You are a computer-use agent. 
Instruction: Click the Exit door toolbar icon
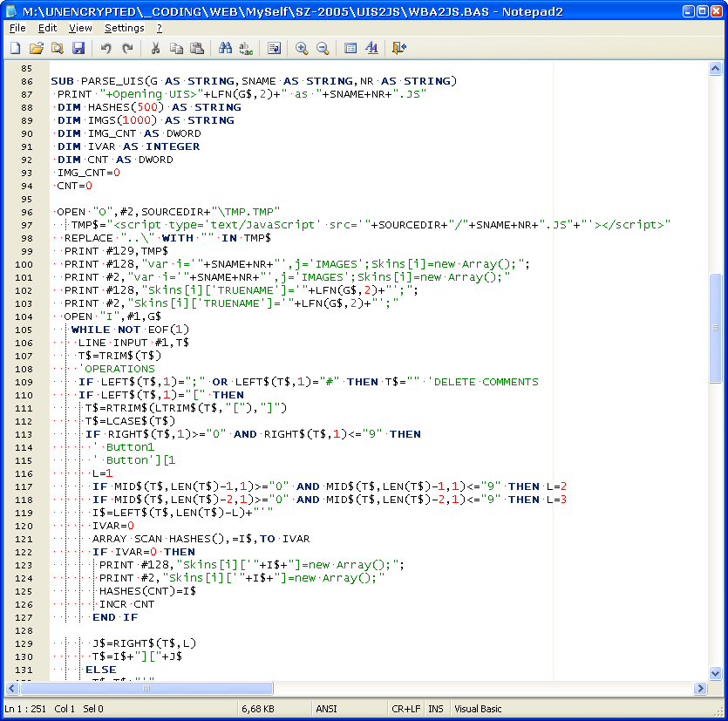(399, 48)
